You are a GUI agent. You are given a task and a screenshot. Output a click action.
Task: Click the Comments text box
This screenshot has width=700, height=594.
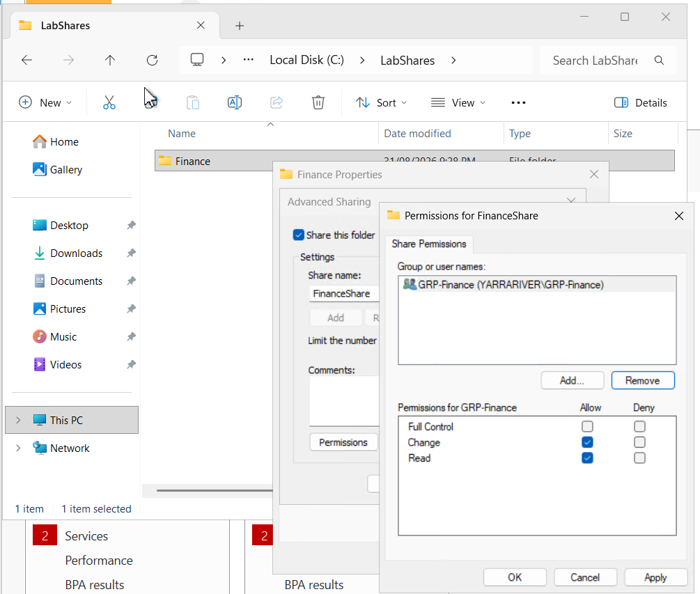pos(344,401)
